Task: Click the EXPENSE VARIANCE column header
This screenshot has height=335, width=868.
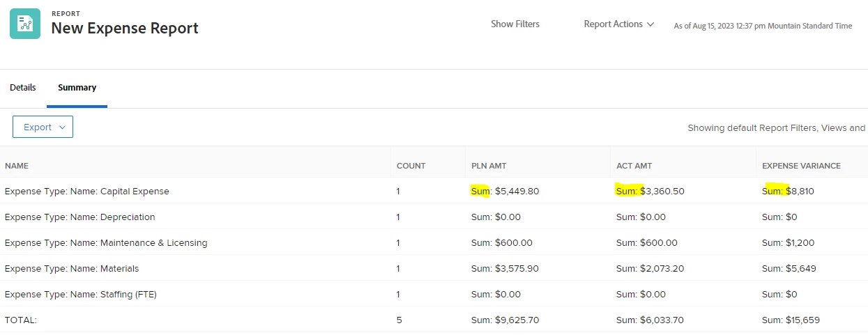Action: (801, 166)
